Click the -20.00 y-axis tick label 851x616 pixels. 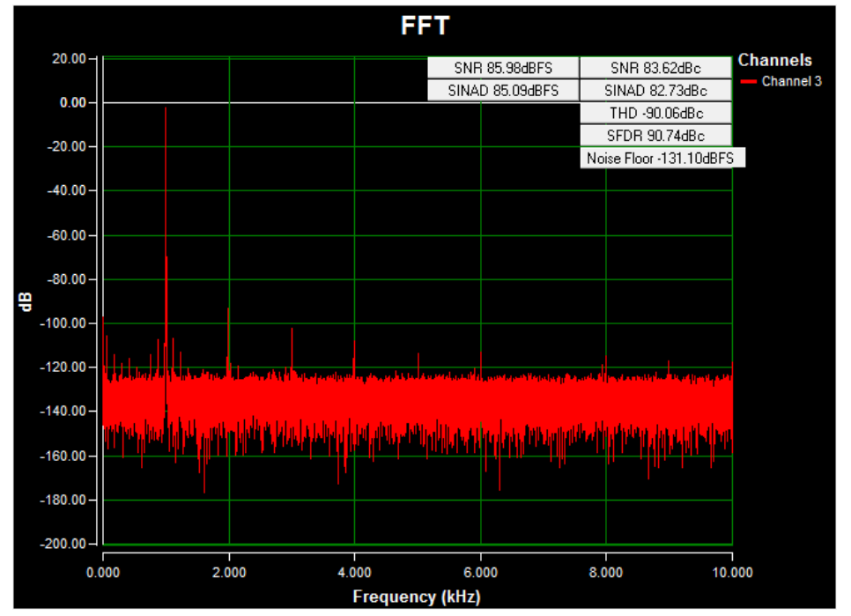(67, 146)
